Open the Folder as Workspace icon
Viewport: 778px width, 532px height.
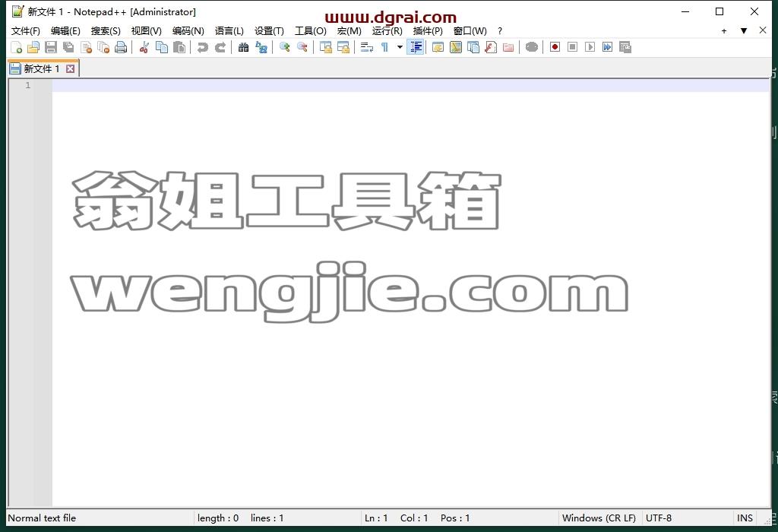(508, 47)
